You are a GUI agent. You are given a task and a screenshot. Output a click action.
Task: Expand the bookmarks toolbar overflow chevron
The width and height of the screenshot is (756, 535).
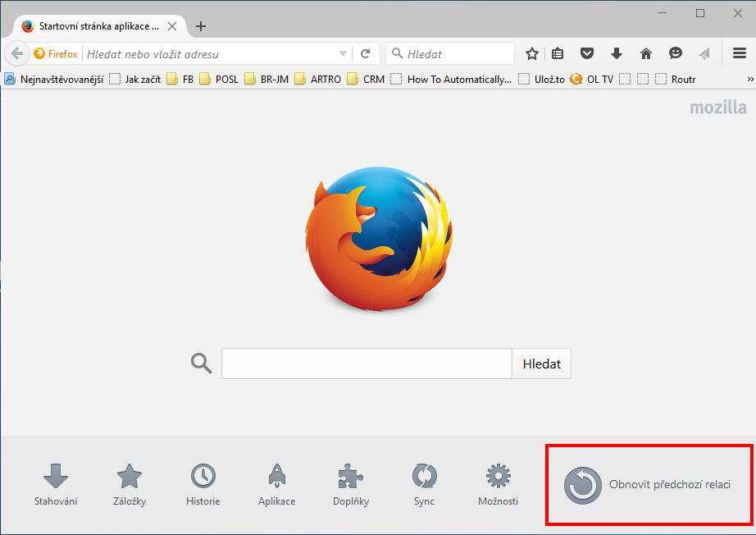click(x=747, y=79)
